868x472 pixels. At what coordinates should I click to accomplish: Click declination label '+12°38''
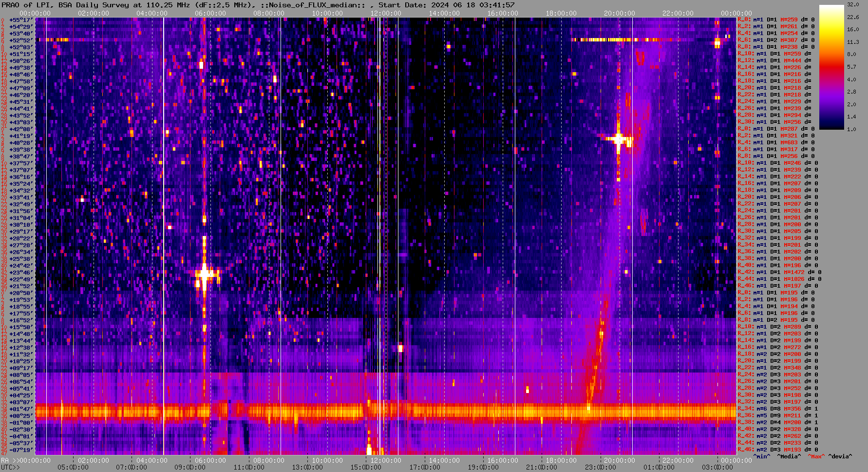point(21,347)
